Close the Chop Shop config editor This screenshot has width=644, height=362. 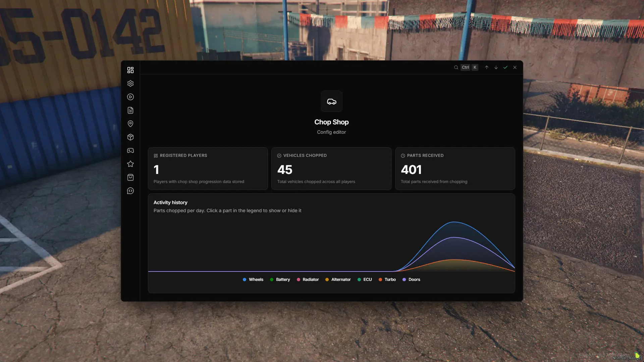point(515,67)
